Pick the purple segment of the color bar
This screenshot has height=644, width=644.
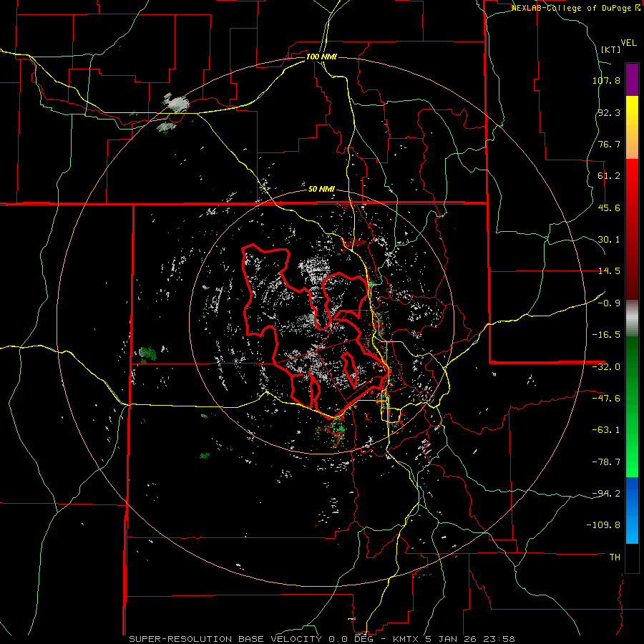pos(632,79)
